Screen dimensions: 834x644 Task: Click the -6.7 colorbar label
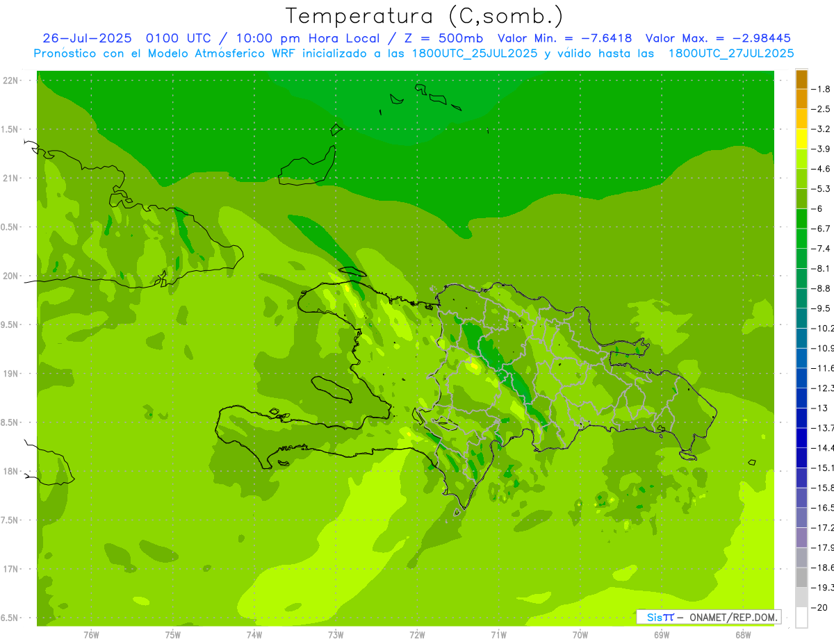(x=822, y=229)
